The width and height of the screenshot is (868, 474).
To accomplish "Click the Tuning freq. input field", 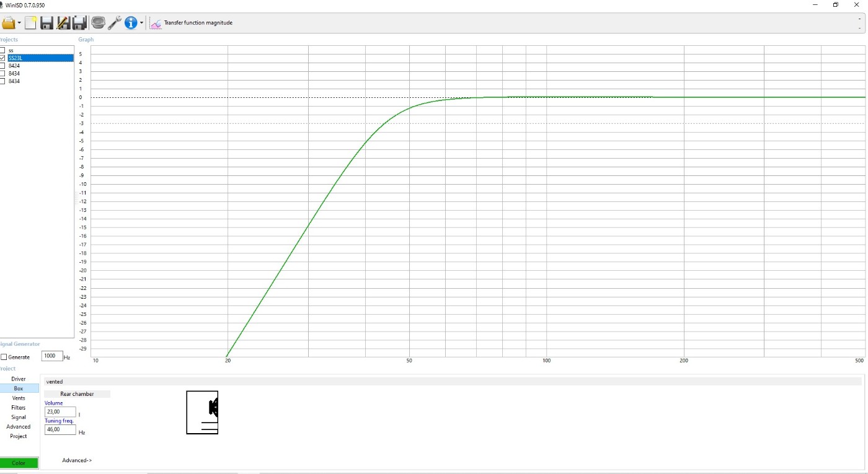I will click(x=60, y=430).
